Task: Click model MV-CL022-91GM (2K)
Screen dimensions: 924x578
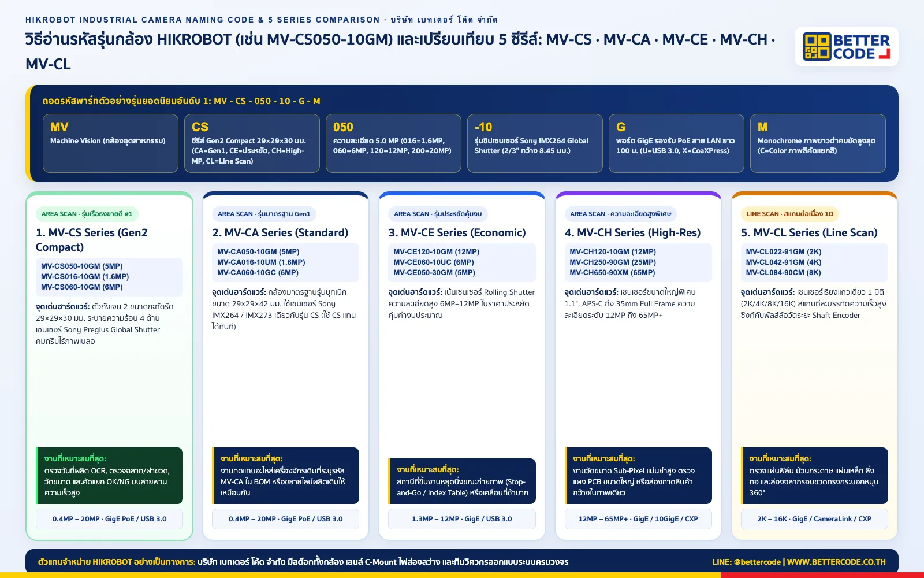Action: pos(784,252)
